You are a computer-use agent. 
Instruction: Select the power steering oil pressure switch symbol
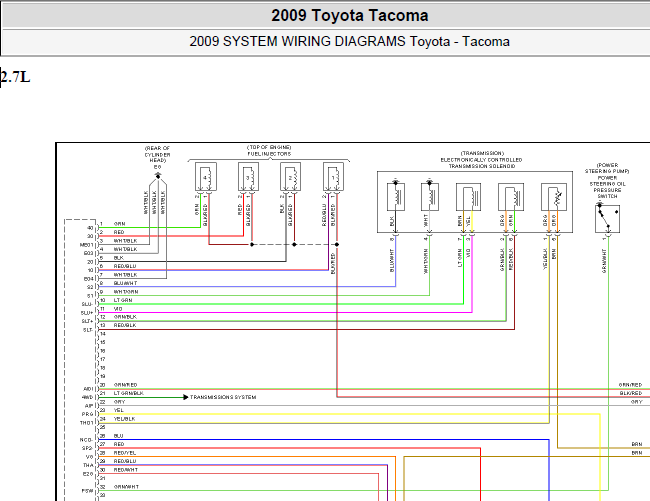coord(608,218)
